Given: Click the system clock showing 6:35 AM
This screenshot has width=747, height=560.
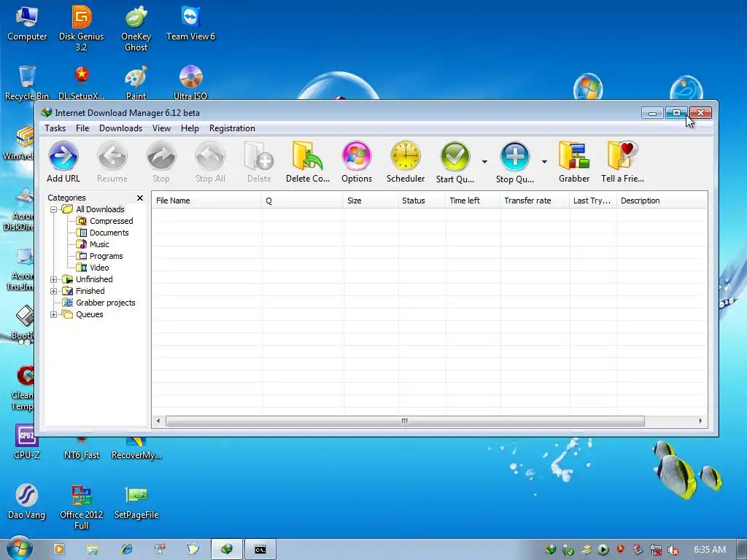Looking at the screenshot, I should 709,550.
